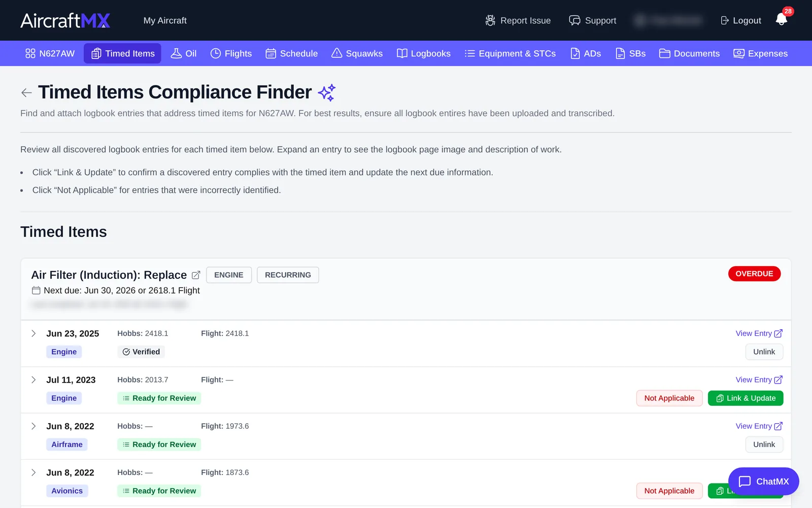Open the Timed Items tab

pyautogui.click(x=122, y=53)
